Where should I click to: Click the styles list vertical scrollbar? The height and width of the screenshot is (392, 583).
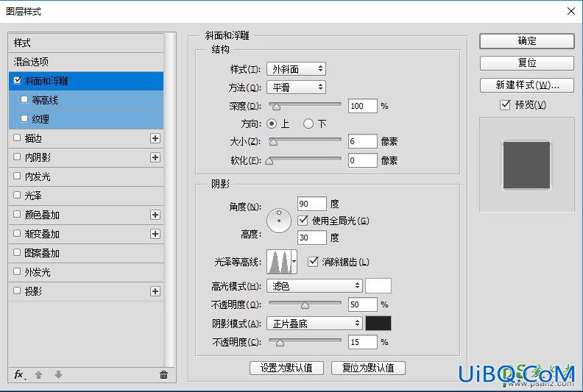[x=170, y=201]
